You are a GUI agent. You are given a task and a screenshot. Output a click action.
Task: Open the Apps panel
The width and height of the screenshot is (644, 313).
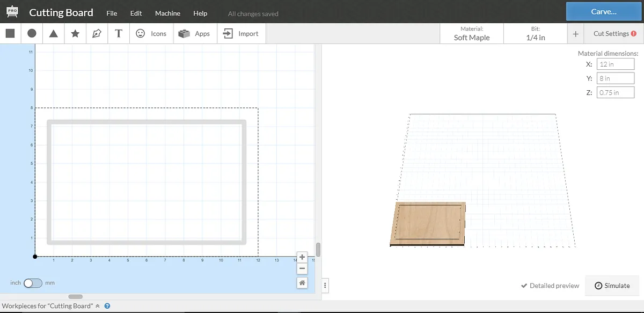click(194, 33)
